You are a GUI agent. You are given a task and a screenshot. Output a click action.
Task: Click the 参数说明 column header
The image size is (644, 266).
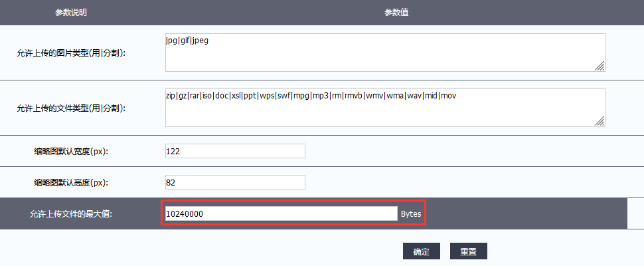point(71,13)
